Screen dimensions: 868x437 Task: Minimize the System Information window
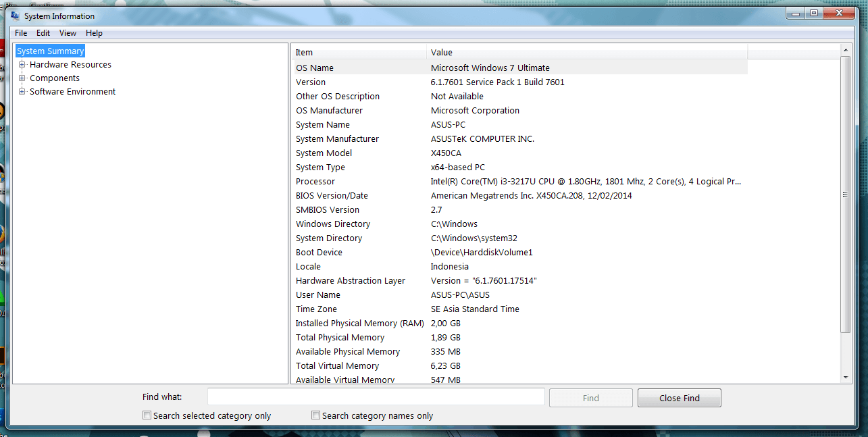click(x=795, y=13)
